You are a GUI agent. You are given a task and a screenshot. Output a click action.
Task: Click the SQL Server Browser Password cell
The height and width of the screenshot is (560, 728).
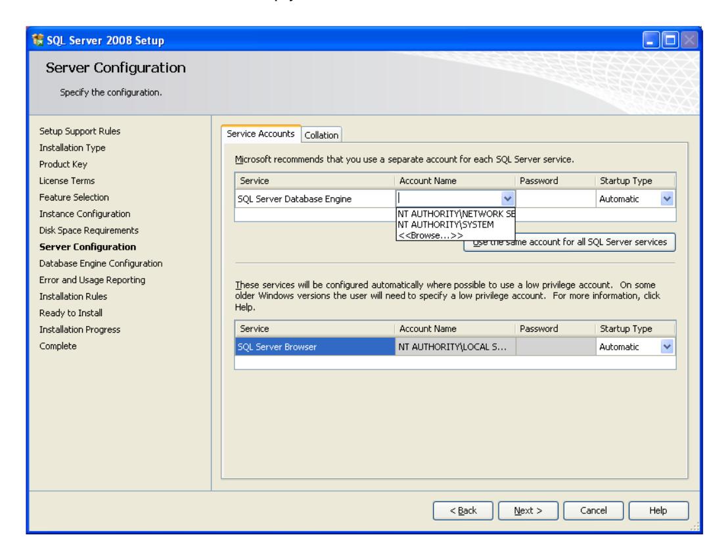click(x=556, y=346)
